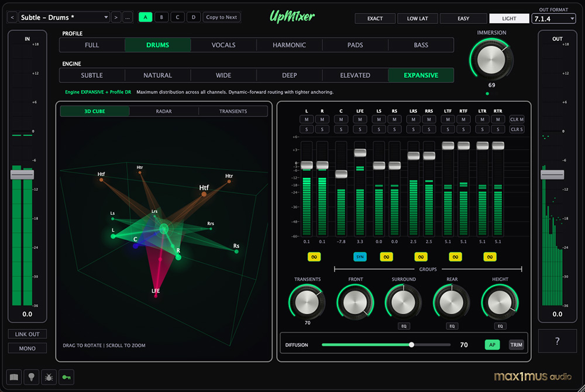585x392 pixels.
Task: Open the manual book icon
Action: point(14,377)
